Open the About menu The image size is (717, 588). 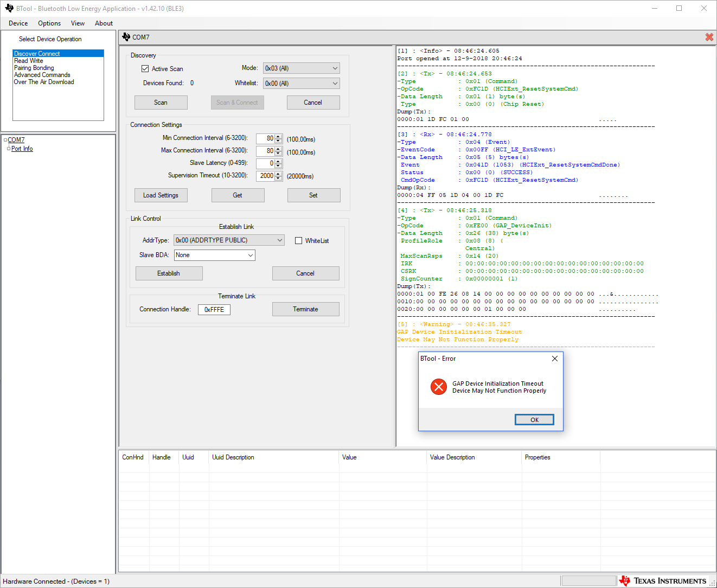[x=104, y=23]
